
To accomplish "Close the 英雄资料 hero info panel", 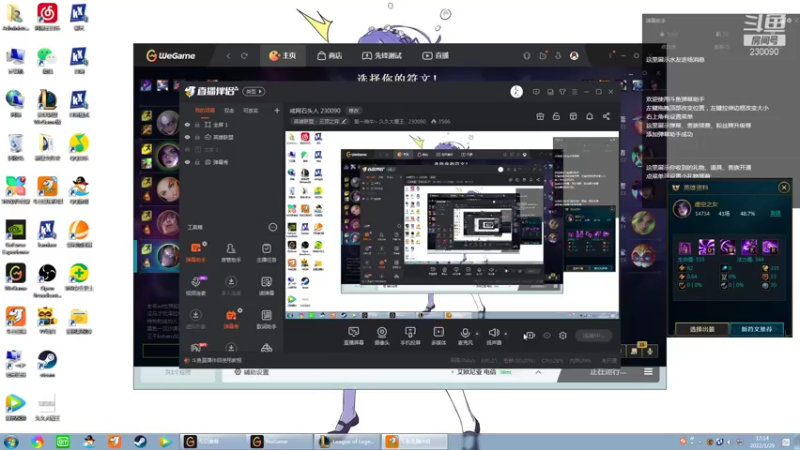I will pos(784,188).
